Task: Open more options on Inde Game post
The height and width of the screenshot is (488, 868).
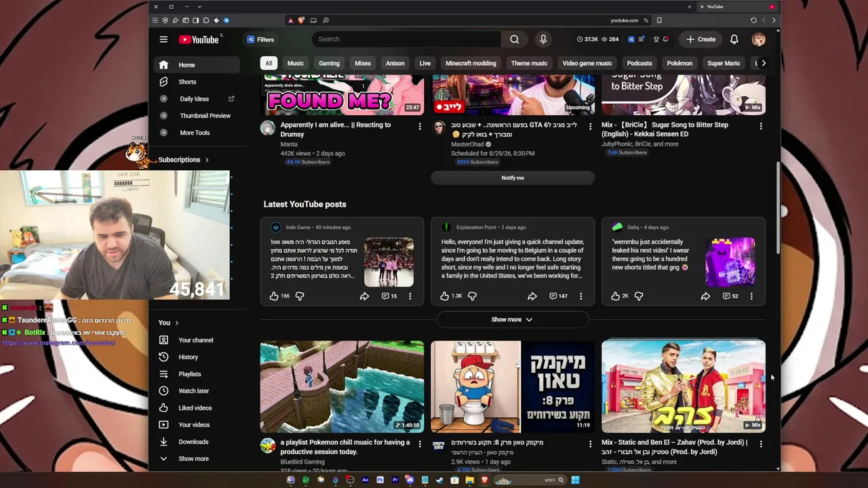Action: point(410,296)
